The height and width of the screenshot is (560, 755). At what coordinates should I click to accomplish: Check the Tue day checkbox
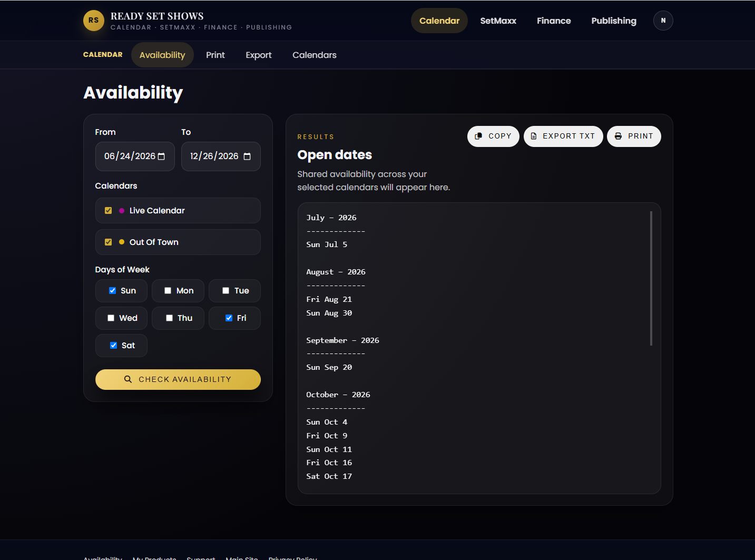tap(225, 291)
